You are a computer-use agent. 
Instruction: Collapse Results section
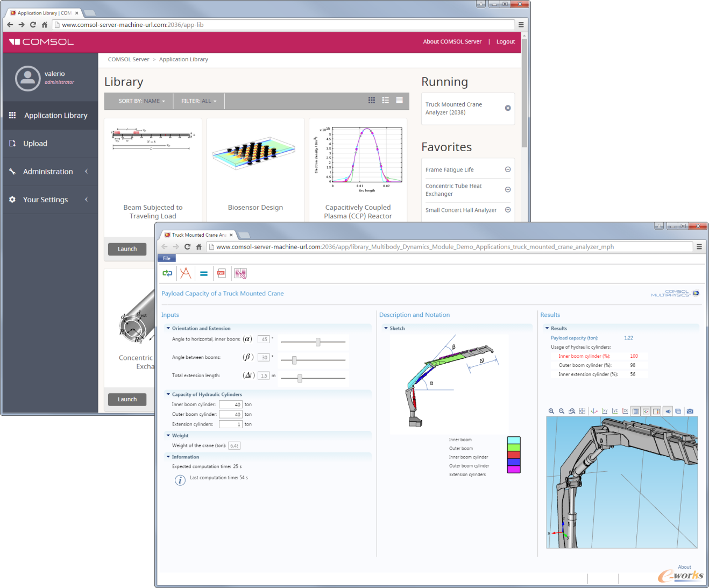coord(547,328)
